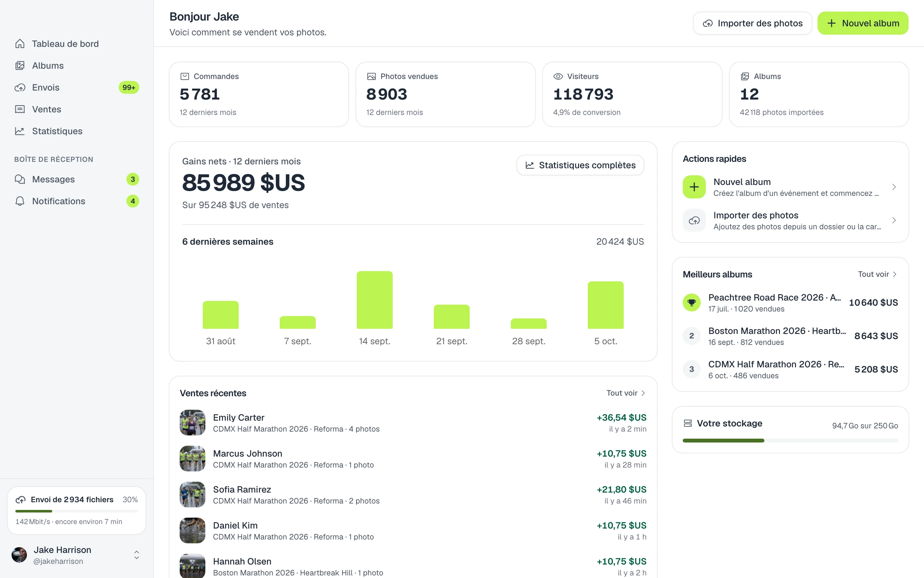The height and width of the screenshot is (578, 924).
Task: Open Statistiques complètes button
Action: tap(580, 165)
